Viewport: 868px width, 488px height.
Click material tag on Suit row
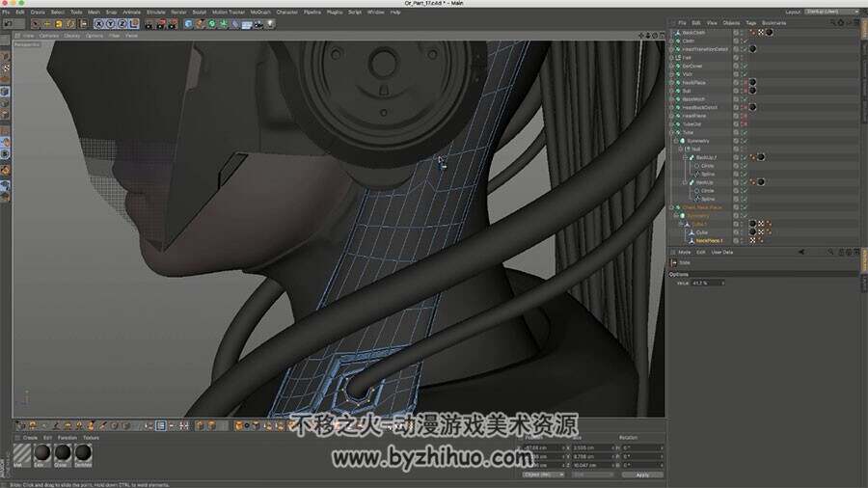752,91
